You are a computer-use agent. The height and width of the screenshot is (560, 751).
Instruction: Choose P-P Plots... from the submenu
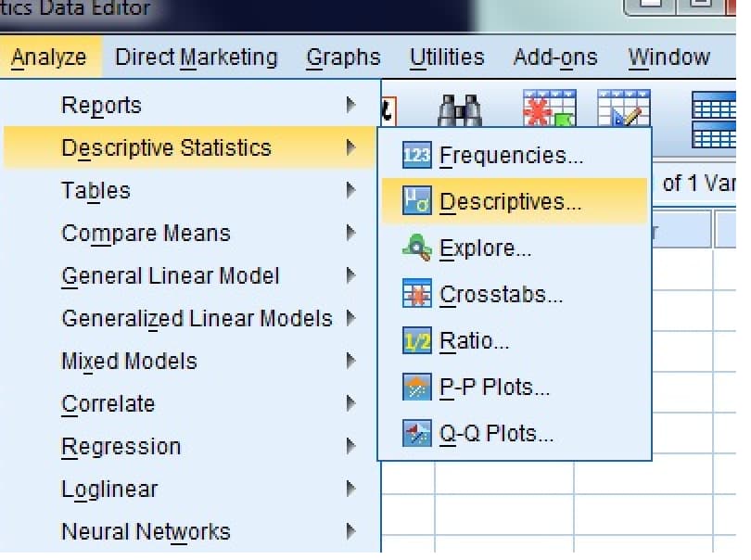(x=515, y=387)
